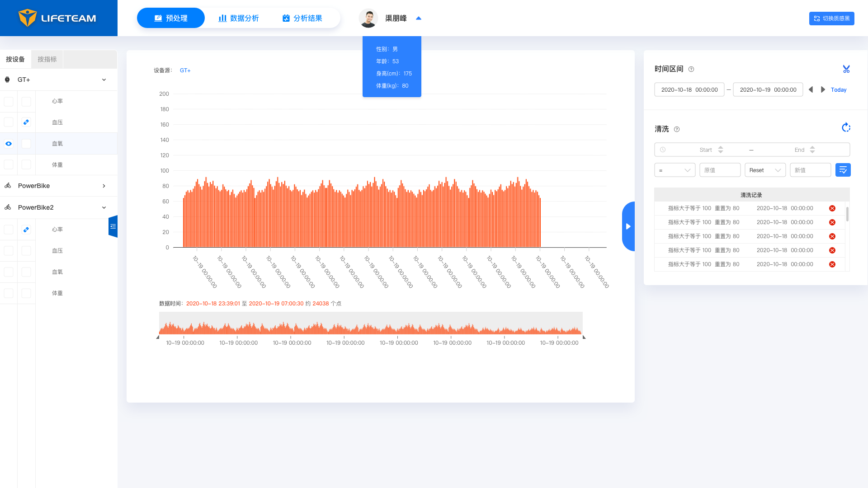Click the scissors icon in 时间区间
The height and width of the screenshot is (488, 868).
click(846, 69)
